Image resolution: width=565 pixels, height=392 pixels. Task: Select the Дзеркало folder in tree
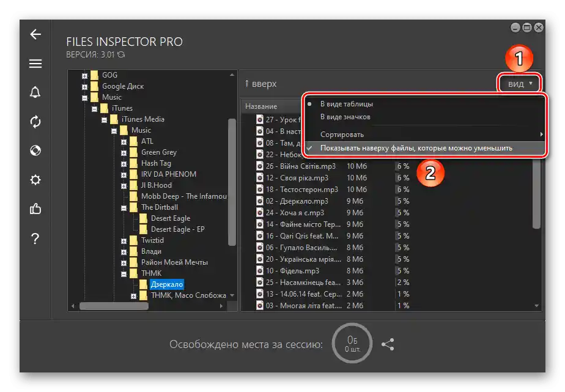pos(167,284)
